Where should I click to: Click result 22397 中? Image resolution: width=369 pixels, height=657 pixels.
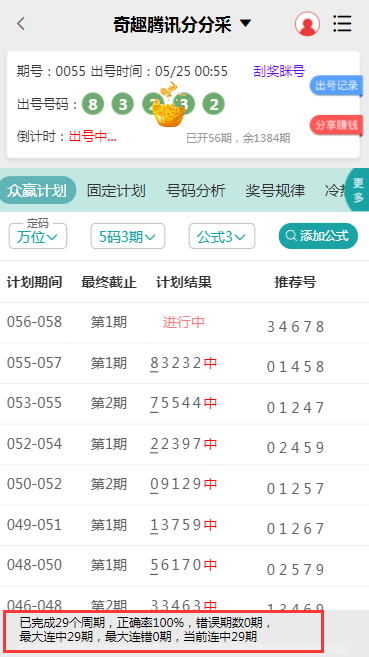tap(183, 444)
